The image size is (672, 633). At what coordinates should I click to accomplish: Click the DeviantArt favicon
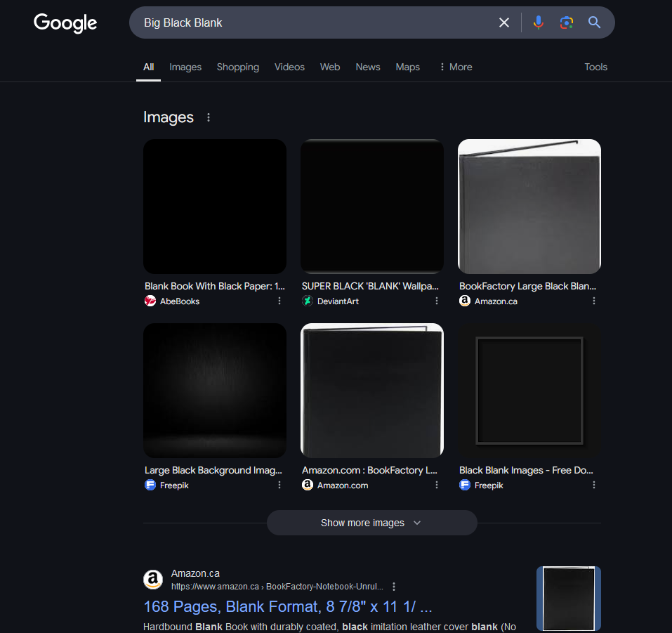pyautogui.click(x=308, y=301)
